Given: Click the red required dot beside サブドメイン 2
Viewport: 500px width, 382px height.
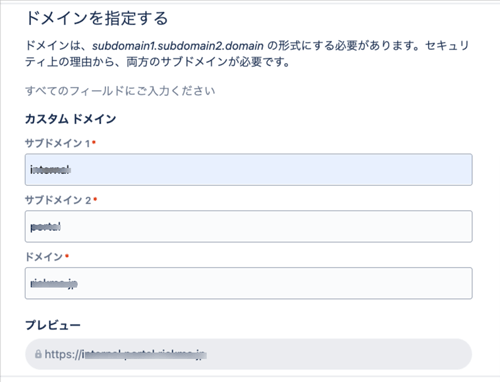Looking at the screenshot, I should [x=95, y=199].
